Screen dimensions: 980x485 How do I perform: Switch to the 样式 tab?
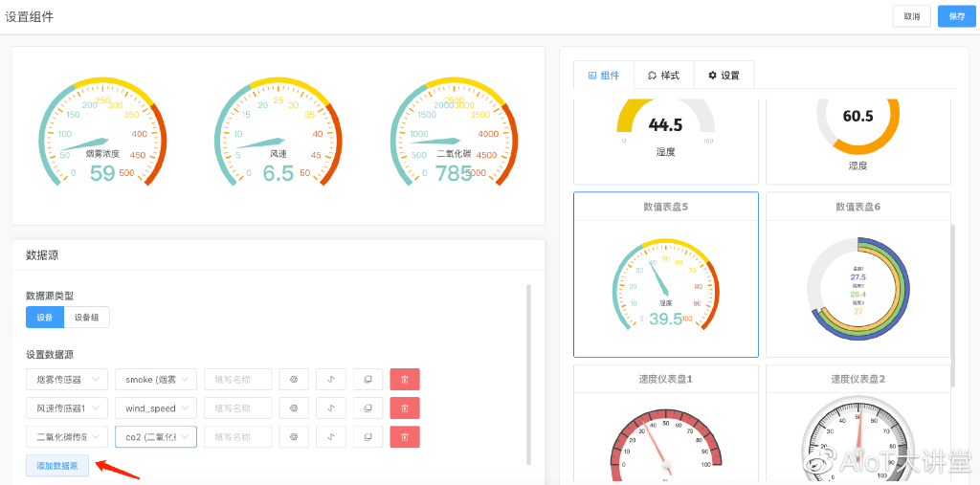664,75
